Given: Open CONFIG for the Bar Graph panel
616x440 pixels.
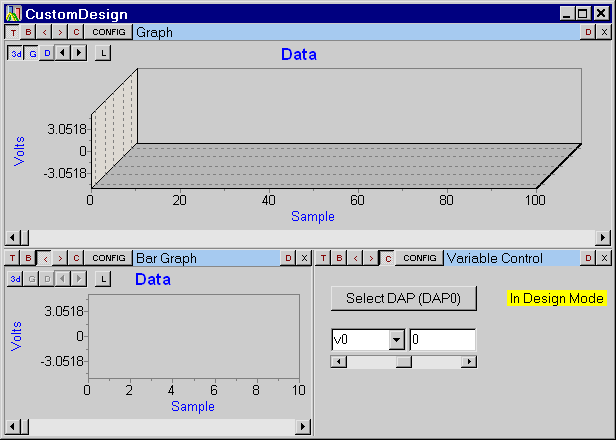Looking at the screenshot, I should coord(108,258).
